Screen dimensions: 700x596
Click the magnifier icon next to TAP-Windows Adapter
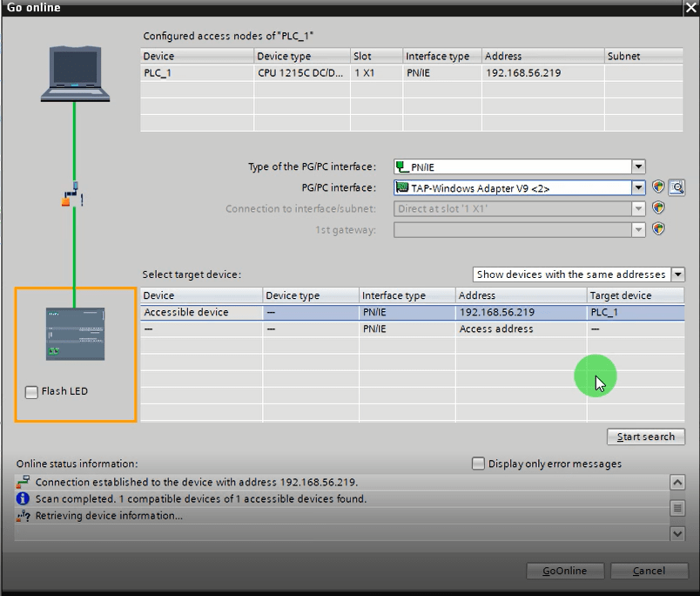click(x=676, y=187)
